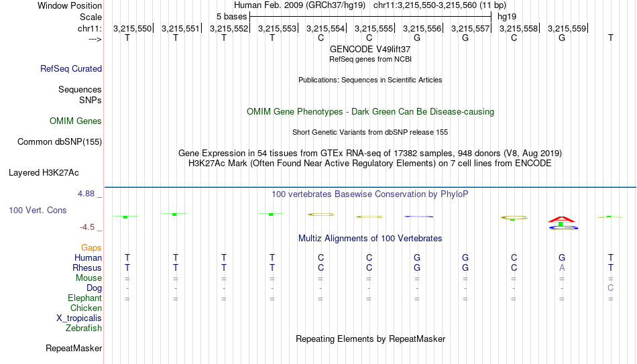Select the Rhesus species row label
This screenshot has width=637, height=364.
pos(87,267)
